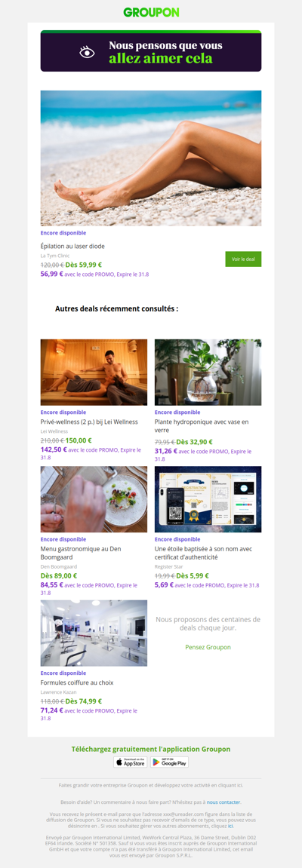
Task: Open 'Plante hydroponique avec vase en verre' link
Action: pos(202,425)
